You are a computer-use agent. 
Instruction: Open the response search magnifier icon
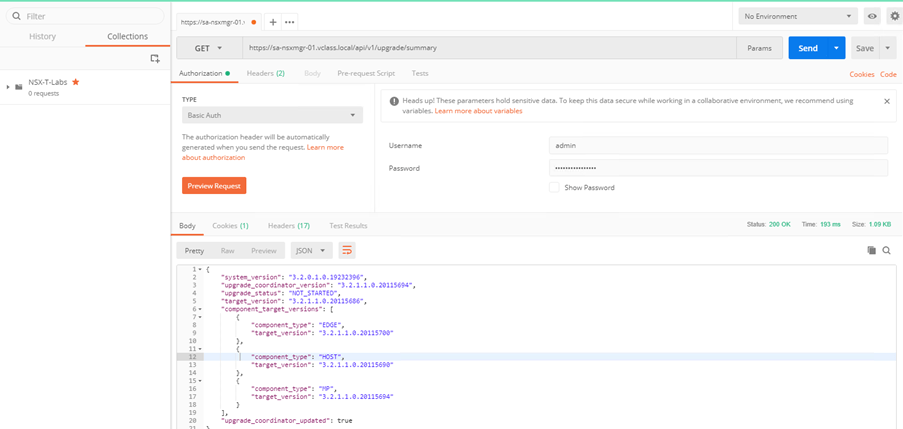coord(886,250)
